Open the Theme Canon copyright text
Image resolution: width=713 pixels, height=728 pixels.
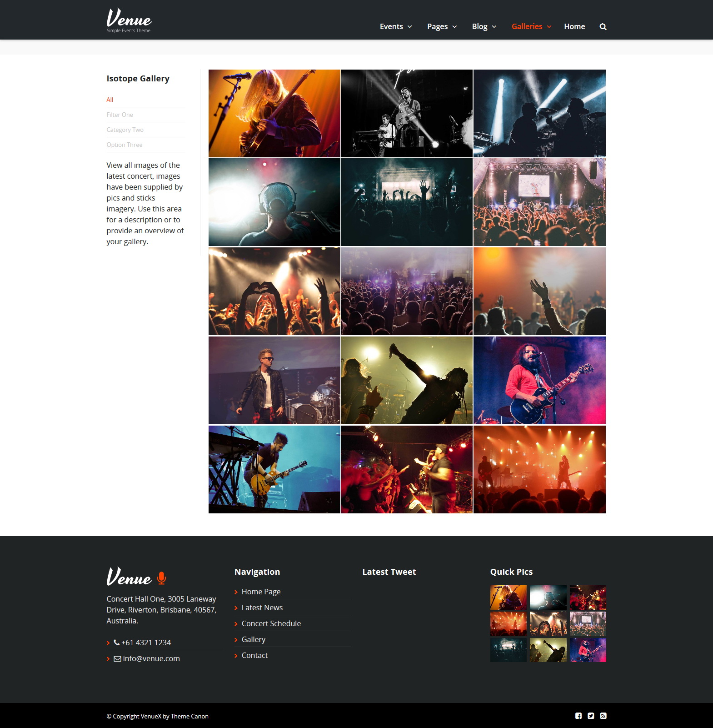(189, 716)
